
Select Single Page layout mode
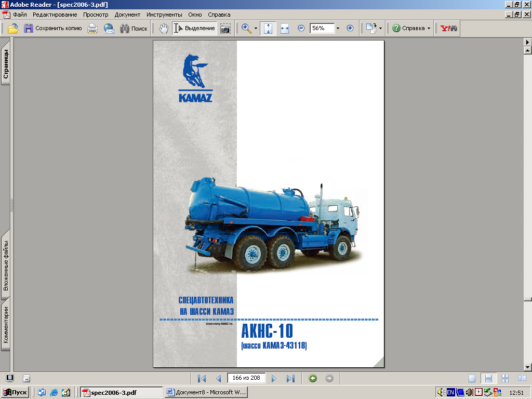pos(472,378)
